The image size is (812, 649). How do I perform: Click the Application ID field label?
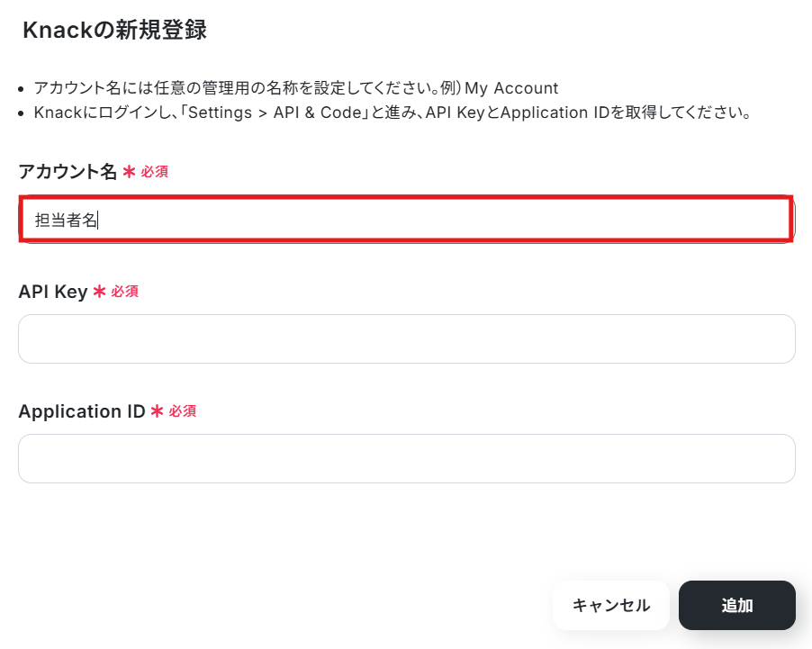(82, 411)
